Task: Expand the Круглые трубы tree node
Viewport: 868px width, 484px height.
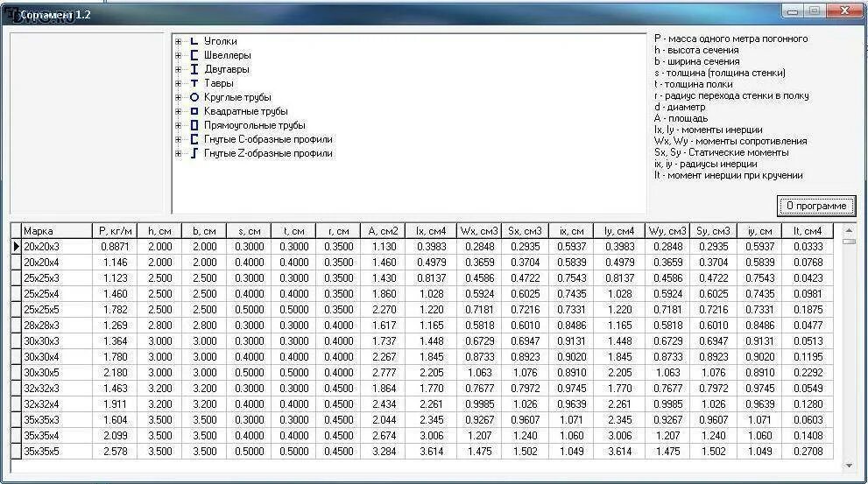Action: (x=179, y=97)
